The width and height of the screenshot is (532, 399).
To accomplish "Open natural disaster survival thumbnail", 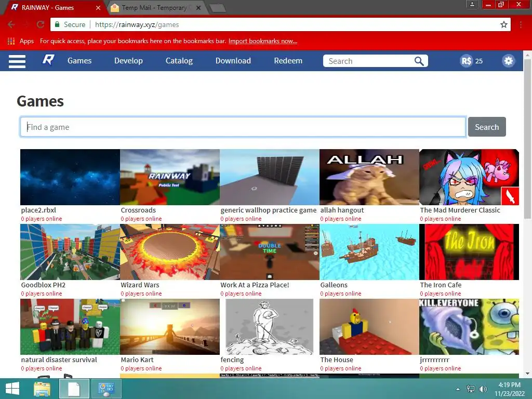I will tap(70, 327).
